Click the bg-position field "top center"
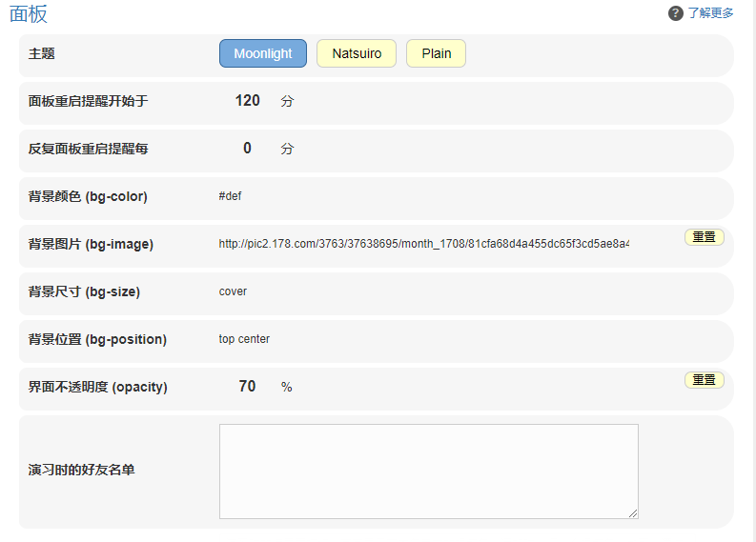 click(286, 339)
